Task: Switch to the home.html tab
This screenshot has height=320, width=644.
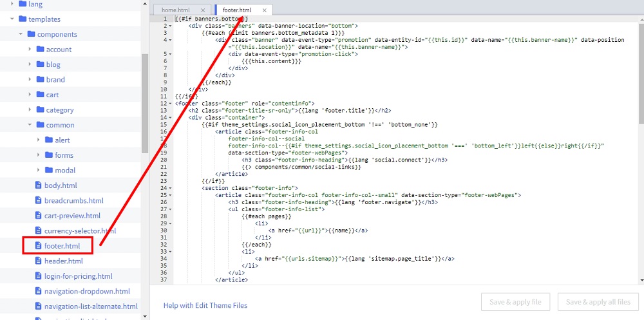Action: [x=176, y=10]
